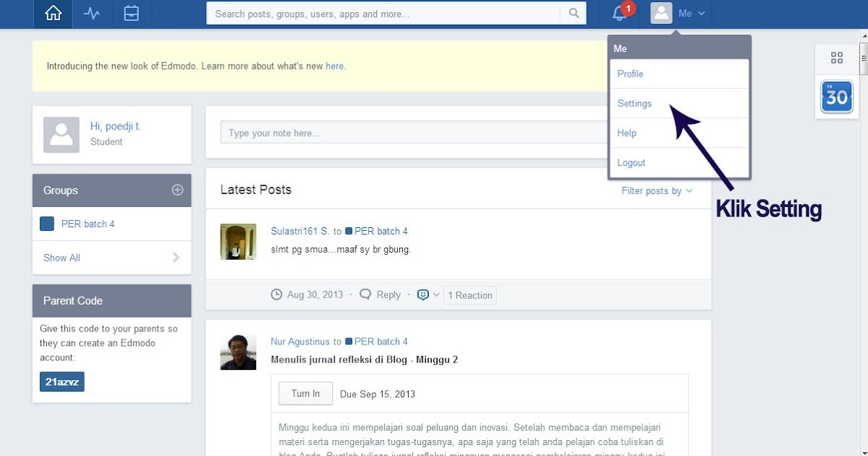868x456 pixels.
Task: Click inside the search posts field
Action: 383,14
